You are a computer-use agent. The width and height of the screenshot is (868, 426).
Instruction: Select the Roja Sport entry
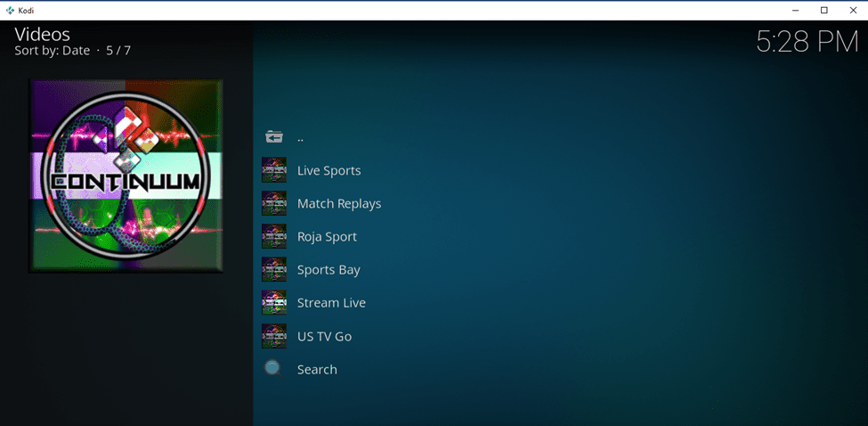pos(327,237)
